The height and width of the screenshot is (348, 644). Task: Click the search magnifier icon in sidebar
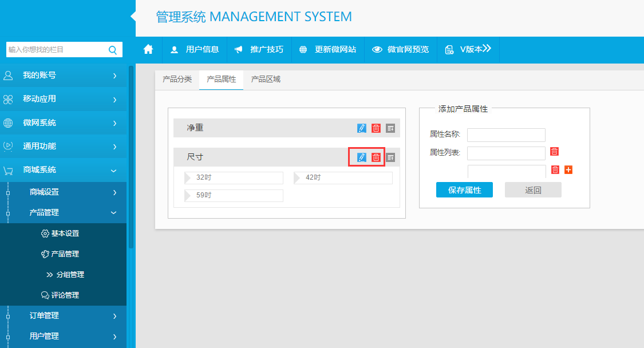[112, 50]
